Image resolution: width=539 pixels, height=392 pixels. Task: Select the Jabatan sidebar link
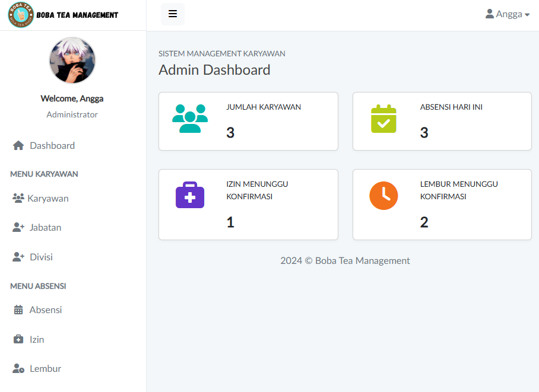(x=45, y=228)
